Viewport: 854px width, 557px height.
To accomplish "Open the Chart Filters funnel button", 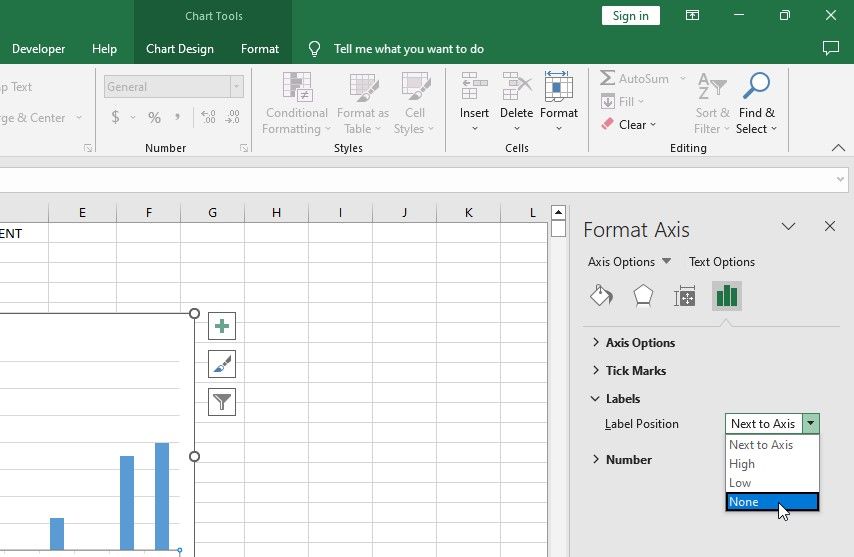I will [x=222, y=402].
